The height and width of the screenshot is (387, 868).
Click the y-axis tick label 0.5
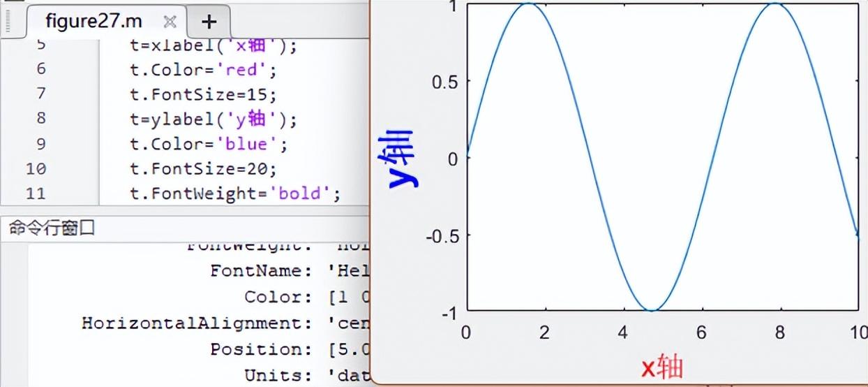(x=443, y=81)
